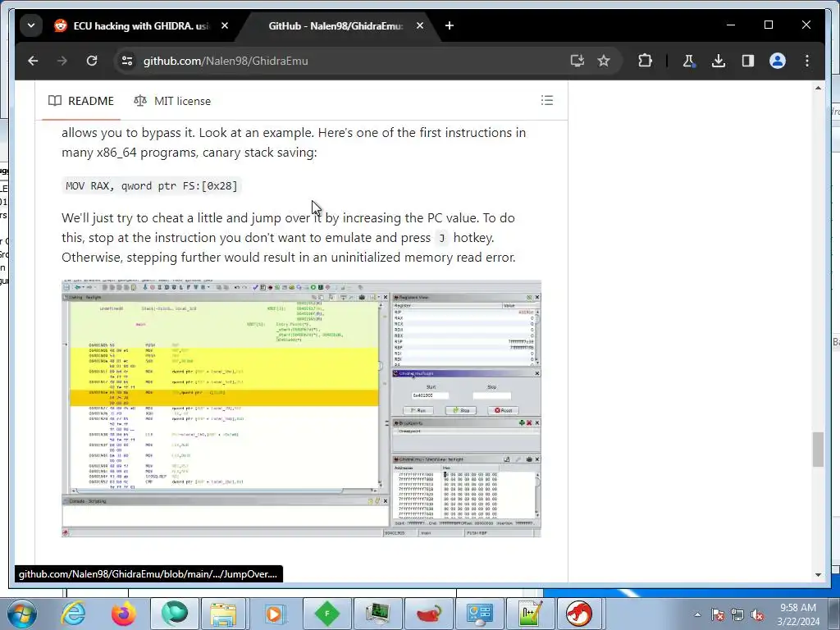Toggle the browser side panel
Image resolution: width=840 pixels, height=630 pixels.
[748, 61]
